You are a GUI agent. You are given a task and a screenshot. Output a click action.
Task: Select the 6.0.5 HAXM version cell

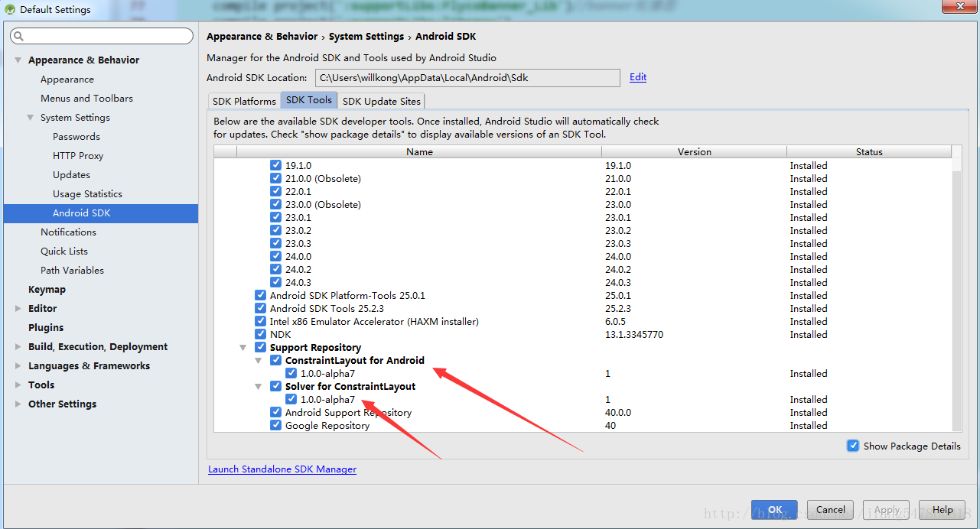coord(615,321)
